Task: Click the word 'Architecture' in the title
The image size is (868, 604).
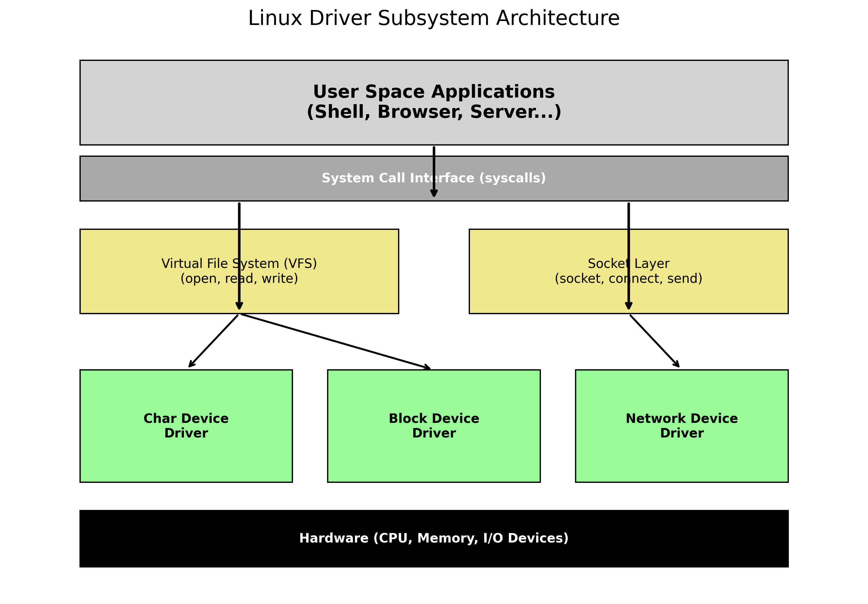Action: [558, 19]
